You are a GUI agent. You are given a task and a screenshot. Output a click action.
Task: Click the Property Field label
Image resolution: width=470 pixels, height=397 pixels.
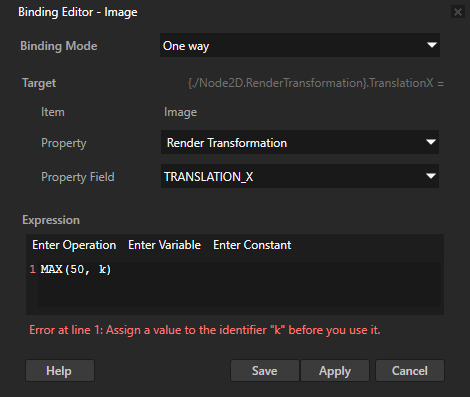coord(78,177)
